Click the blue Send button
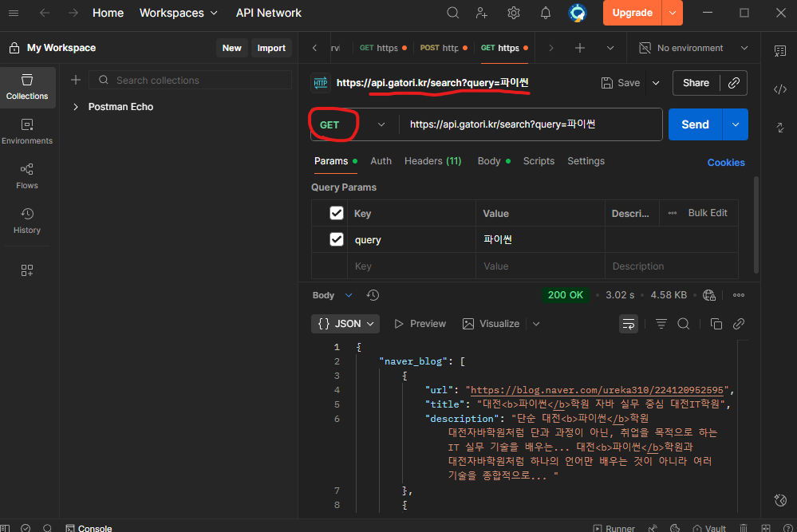The width and height of the screenshot is (797, 532). tap(694, 124)
